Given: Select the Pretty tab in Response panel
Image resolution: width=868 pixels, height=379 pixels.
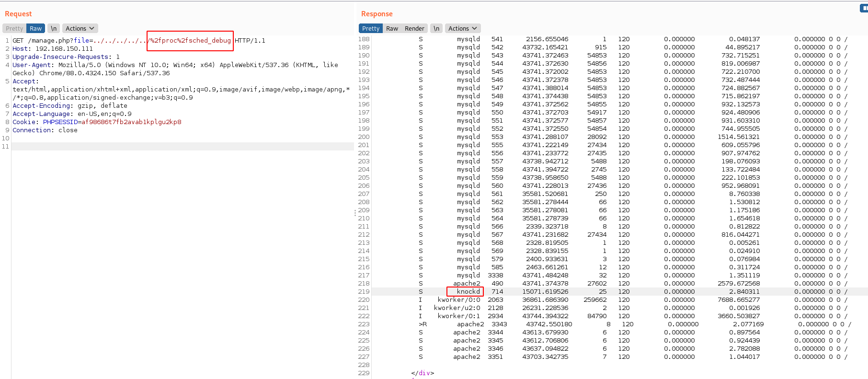Looking at the screenshot, I should click(x=370, y=29).
